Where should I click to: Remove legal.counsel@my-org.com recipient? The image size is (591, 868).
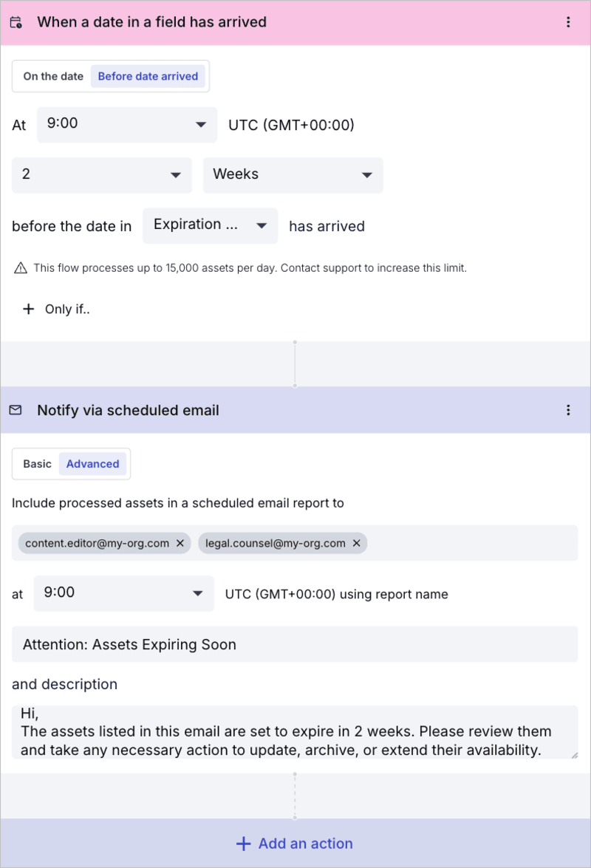click(356, 543)
